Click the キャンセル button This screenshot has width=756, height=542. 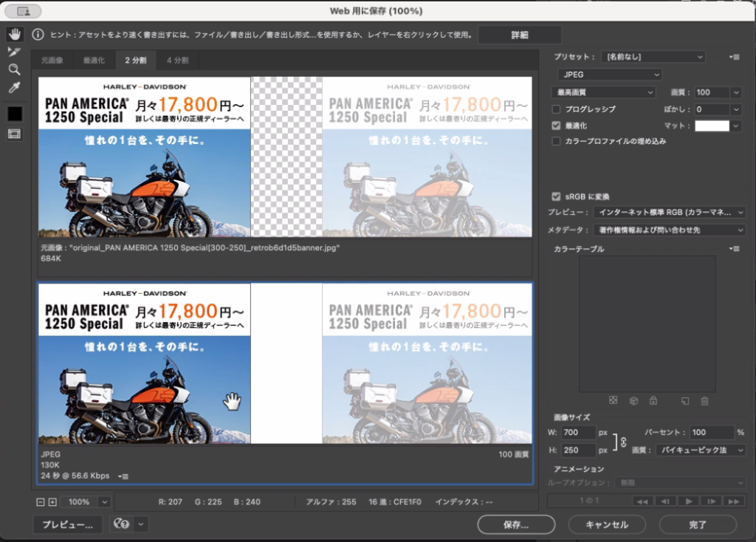click(x=606, y=525)
